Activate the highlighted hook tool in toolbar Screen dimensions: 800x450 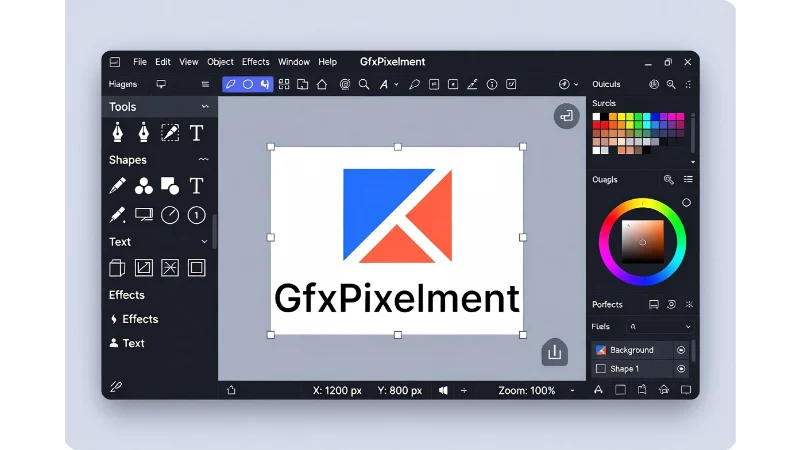[265, 84]
